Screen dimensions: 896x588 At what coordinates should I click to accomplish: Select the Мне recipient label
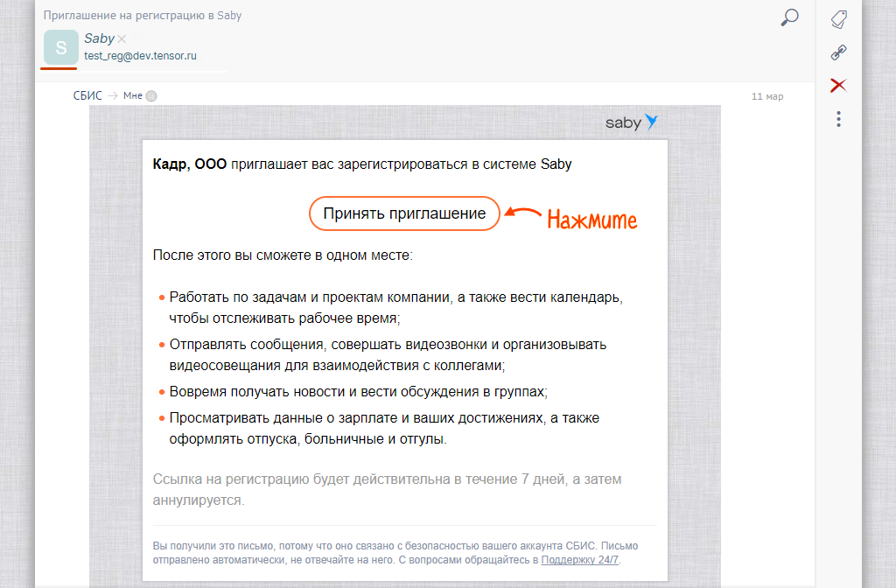point(132,96)
